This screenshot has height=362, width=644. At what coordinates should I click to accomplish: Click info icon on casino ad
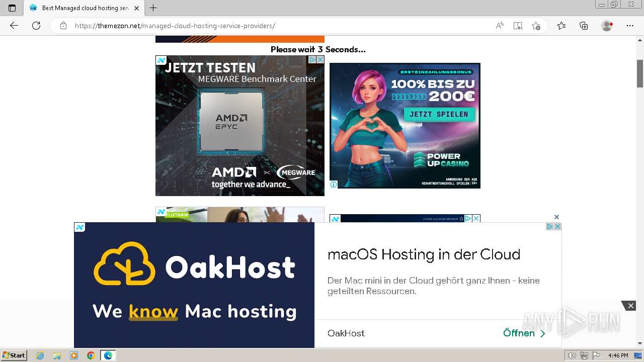tap(334, 185)
